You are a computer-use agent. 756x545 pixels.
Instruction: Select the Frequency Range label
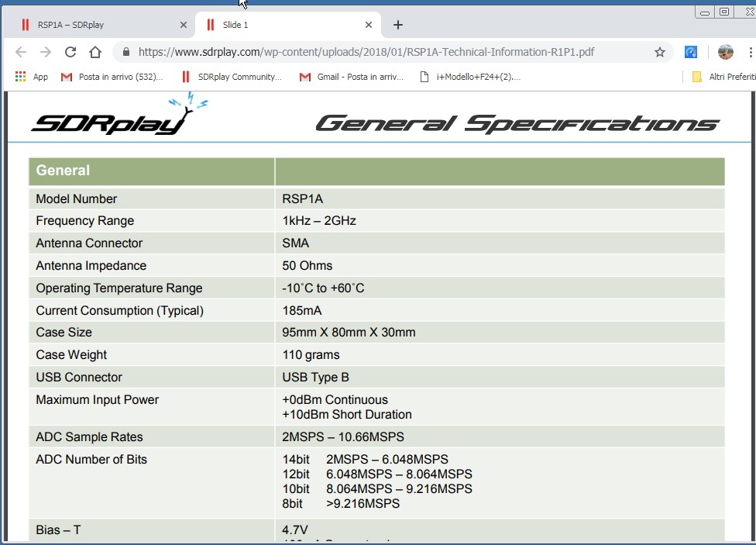point(85,221)
